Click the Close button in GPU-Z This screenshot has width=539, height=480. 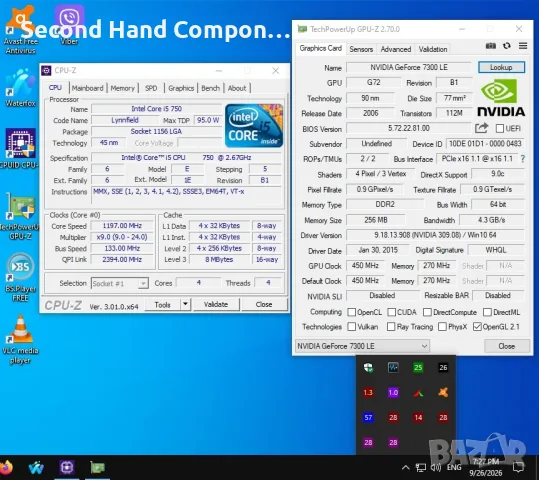[x=507, y=346]
